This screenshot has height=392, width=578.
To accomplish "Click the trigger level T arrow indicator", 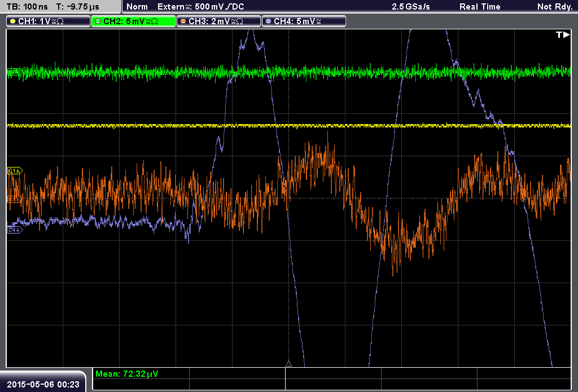I will (x=563, y=34).
